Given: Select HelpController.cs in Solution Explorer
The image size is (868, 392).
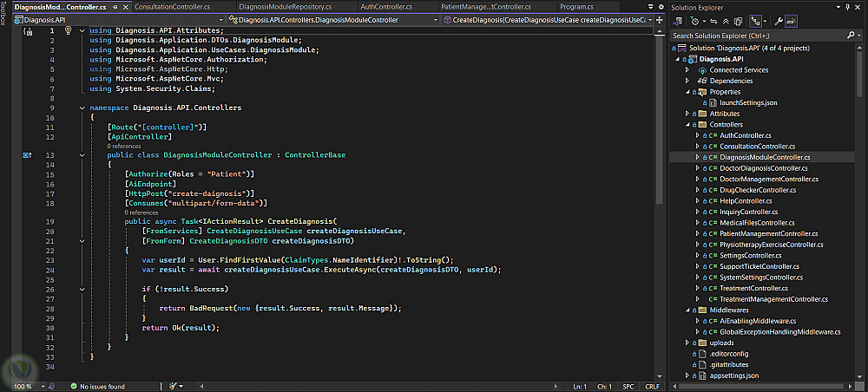Looking at the screenshot, I should [745, 200].
